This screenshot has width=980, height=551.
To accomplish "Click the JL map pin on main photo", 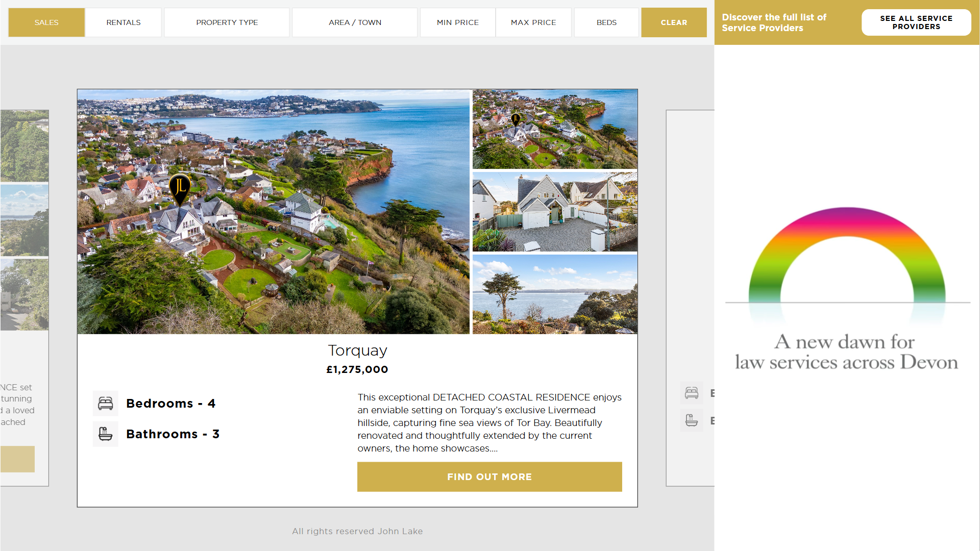I will tap(180, 188).
